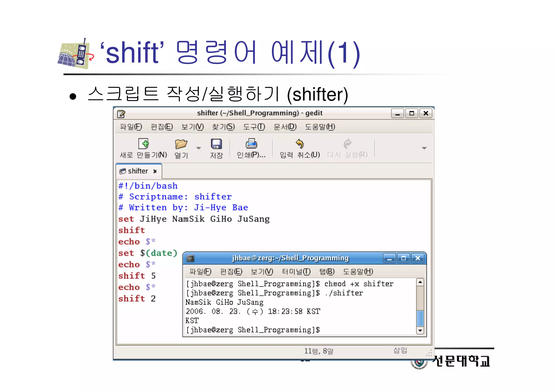Click 'chmod +x shifter' terminal line
Viewport: 555px width, 392px height.
coord(359,284)
